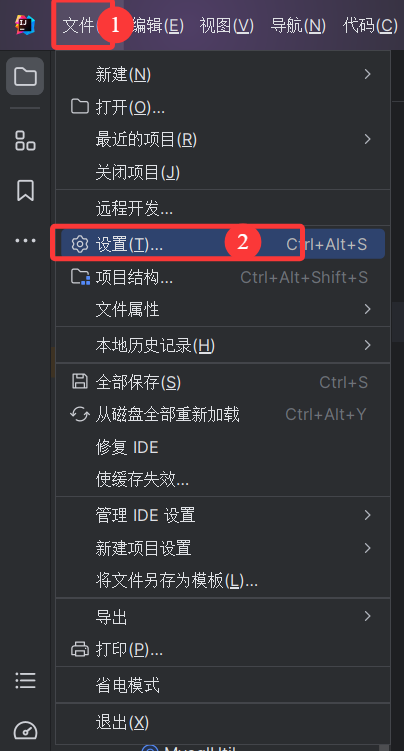404x751 pixels.
Task: Click the IntelliJ IDEA logo icon
Action: [x=24, y=25]
